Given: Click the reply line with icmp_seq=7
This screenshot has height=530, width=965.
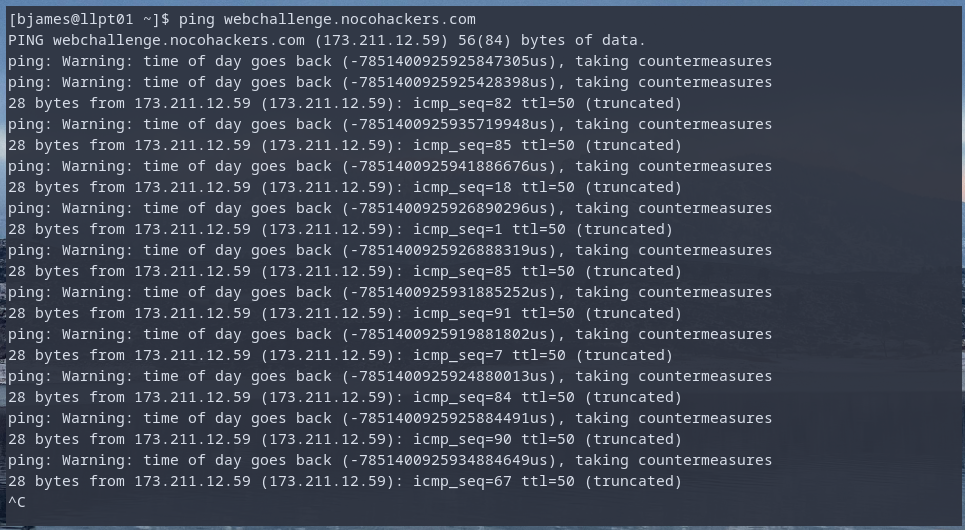Looking at the screenshot, I should tap(340, 355).
